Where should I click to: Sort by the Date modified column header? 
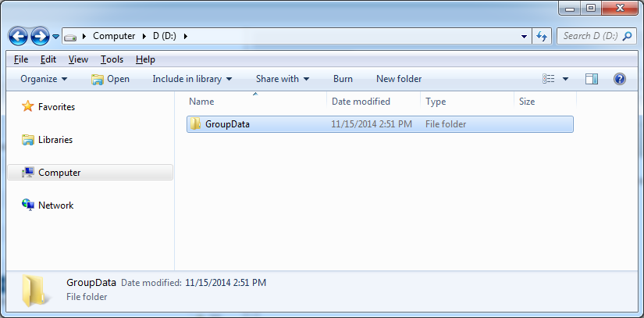(x=361, y=102)
